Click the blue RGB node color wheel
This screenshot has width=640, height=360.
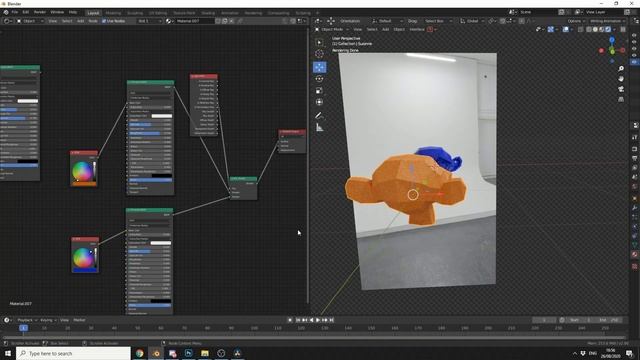(x=83, y=258)
